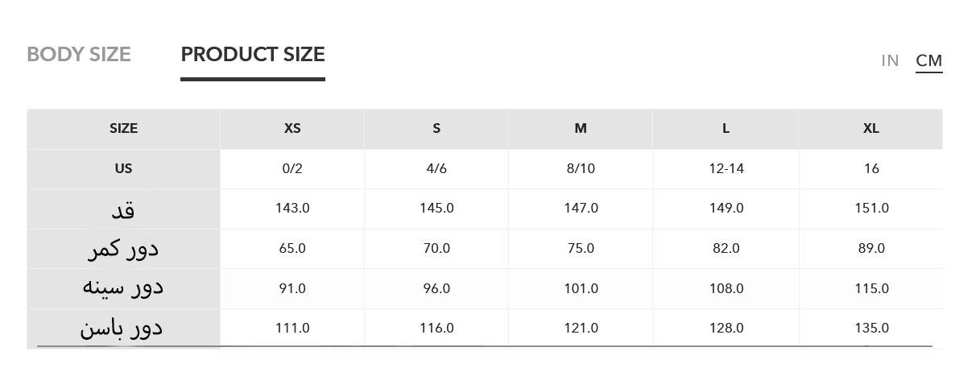980x368 pixels.
Task: Click the XL size column header
Action: pos(870,129)
